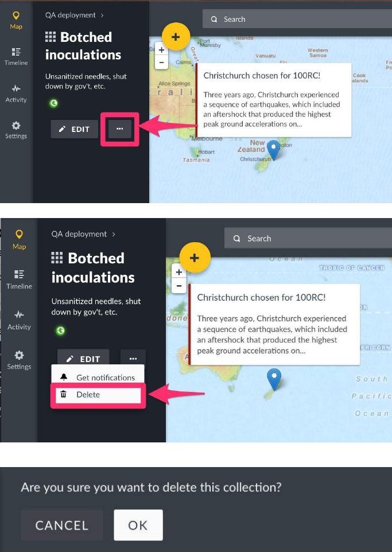The height and width of the screenshot is (552, 392).
Task: Click OK to confirm collection deletion
Action: 138,525
